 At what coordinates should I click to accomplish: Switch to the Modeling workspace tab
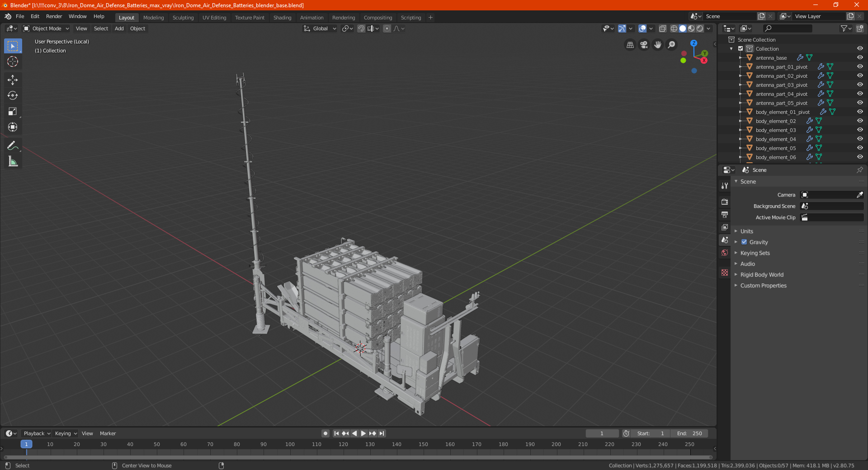(153, 18)
